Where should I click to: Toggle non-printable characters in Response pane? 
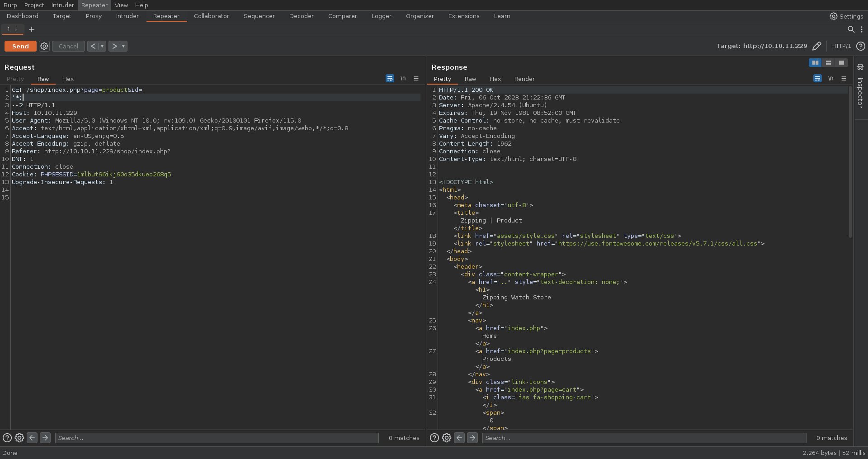[830, 78]
